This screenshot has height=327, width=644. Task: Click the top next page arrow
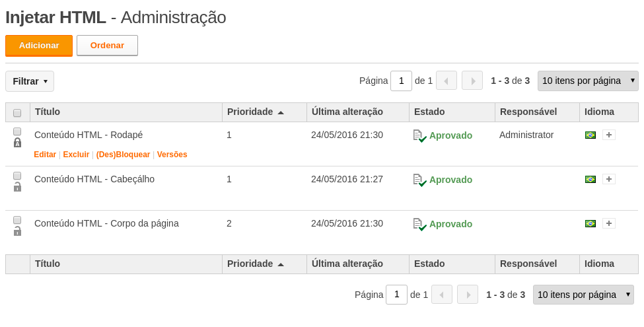472,81
